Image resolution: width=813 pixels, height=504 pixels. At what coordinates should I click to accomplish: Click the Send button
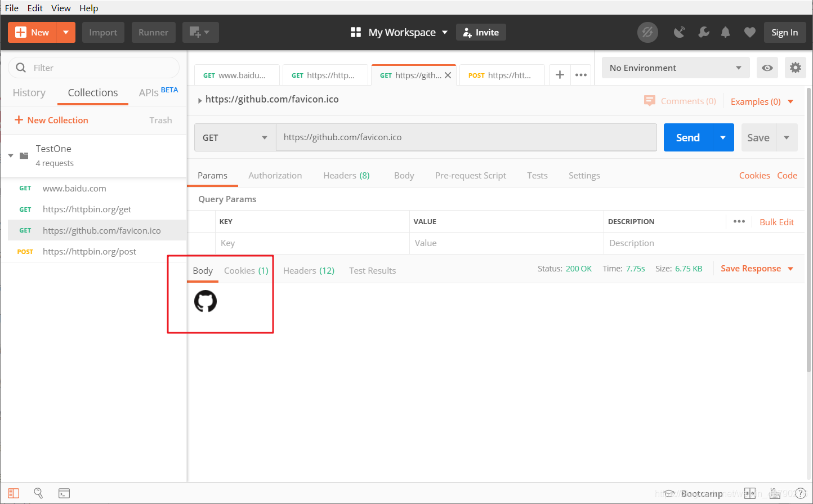pyautogui.click(x=688, y=137)
